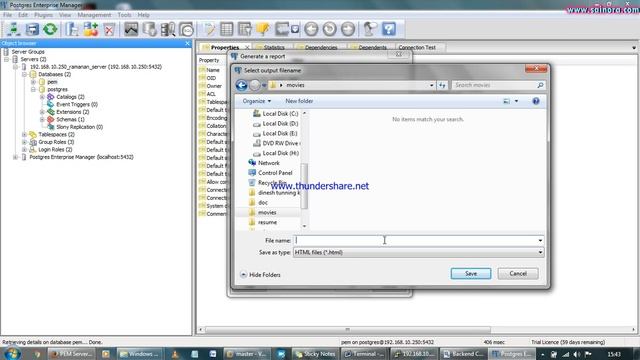Open the Edit menu
This screenshot has height=360, width=640.
point(23,15)
